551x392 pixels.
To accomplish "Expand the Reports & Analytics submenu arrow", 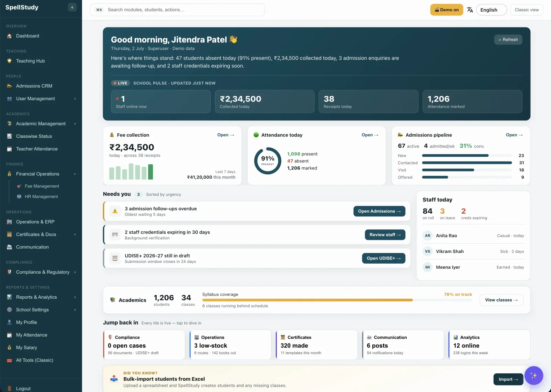I will coord(75,297).
